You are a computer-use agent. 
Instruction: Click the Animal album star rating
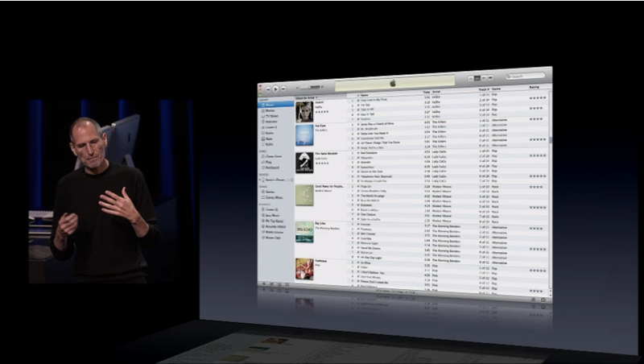pos(321,112)
